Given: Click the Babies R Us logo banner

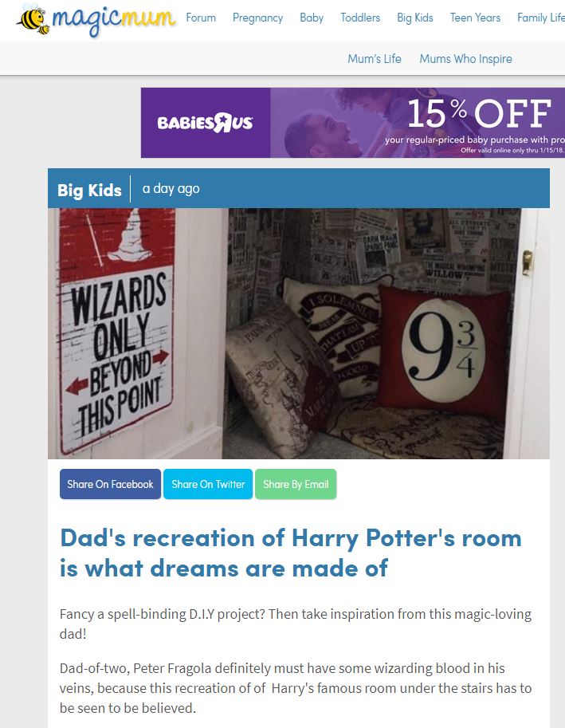Looking at the screenshot, I should click(206, 123).
